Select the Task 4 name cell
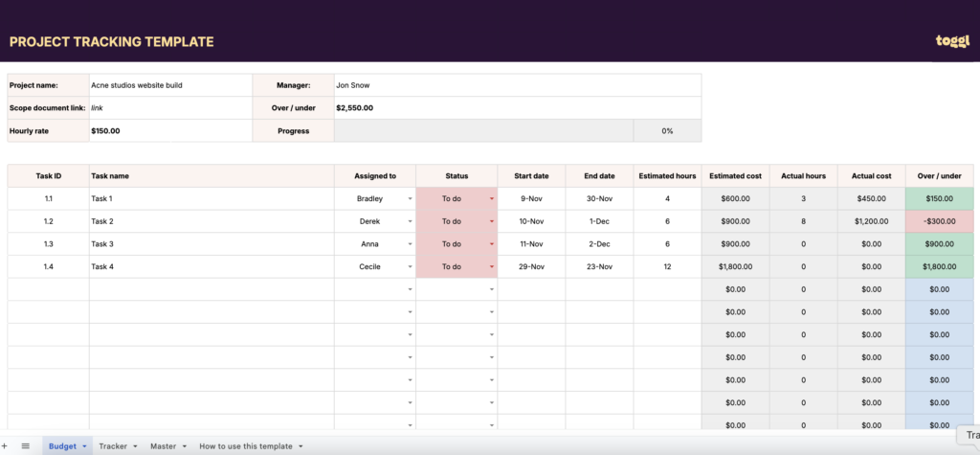Screen dimensions: 980x455 point(212,266)
